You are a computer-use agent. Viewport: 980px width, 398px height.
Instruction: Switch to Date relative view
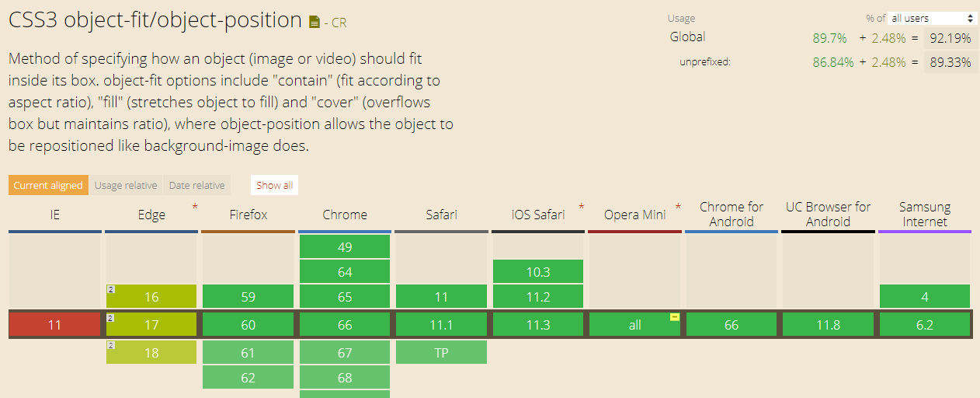click(x=196, y=185)
